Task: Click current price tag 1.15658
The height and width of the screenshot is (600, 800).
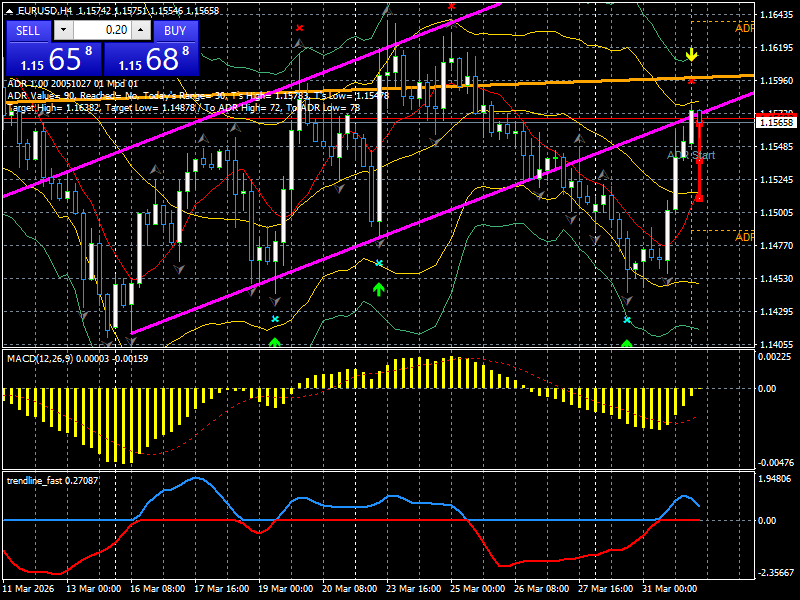Action: [777, 122]
